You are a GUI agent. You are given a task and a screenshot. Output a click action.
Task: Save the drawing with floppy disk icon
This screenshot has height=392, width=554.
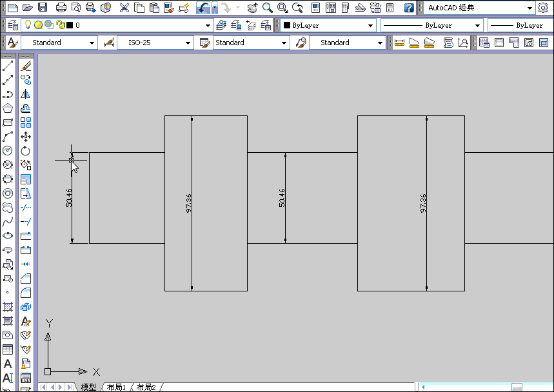43,8
